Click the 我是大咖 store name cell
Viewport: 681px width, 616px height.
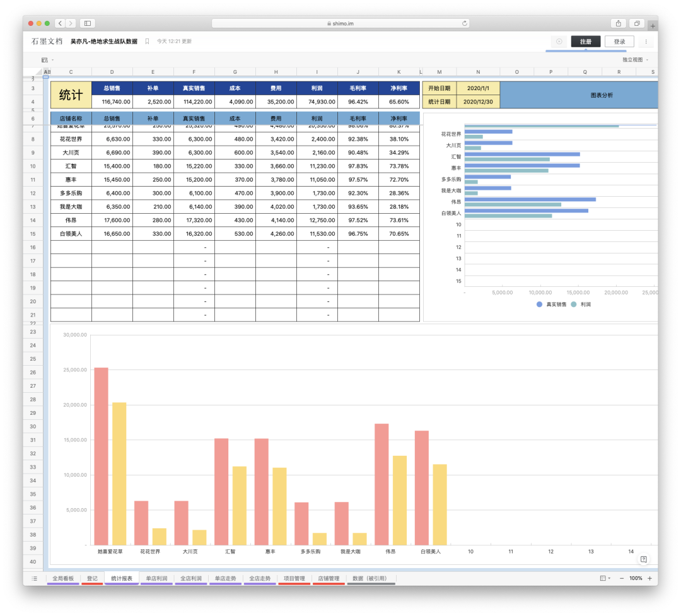71,207
